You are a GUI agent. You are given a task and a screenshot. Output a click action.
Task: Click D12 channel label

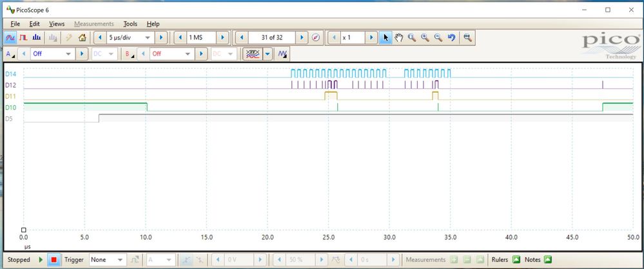[x=11, y=85]
